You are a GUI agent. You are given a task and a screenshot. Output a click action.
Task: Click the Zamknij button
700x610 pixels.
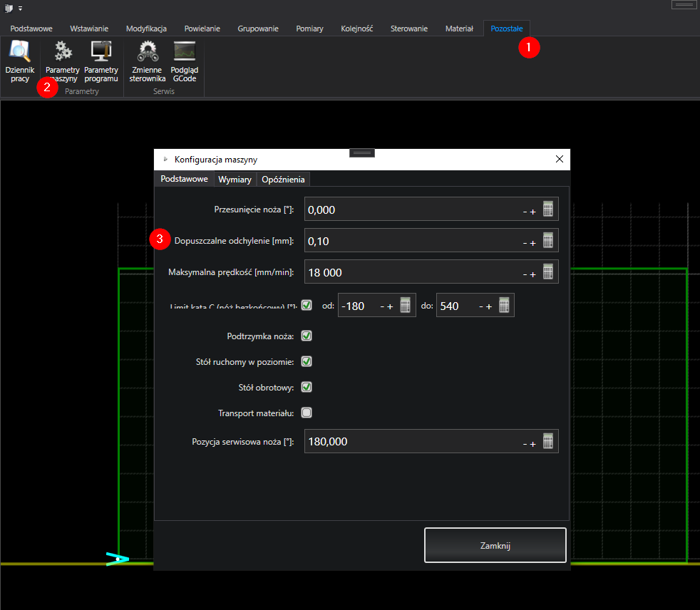(x=495, y=546)
